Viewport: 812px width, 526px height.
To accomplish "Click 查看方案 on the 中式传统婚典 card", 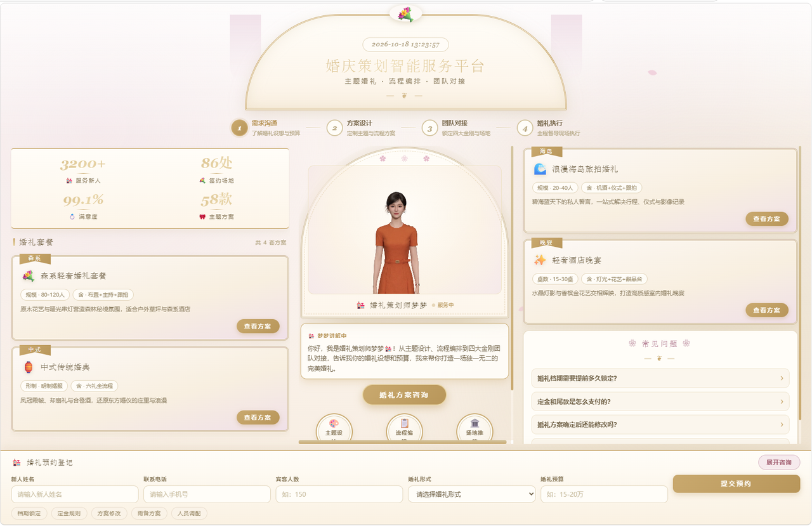I will pyautogui.click(x=258, y=418).
